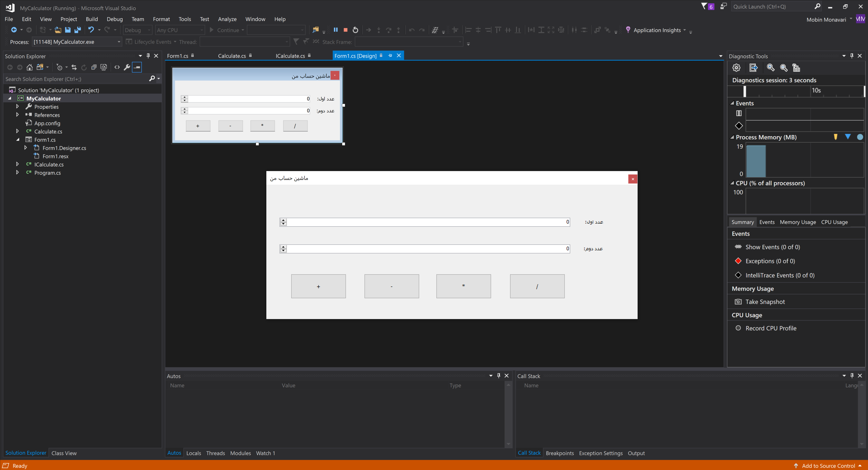The width and height of the screenshot is (868, 470).
Task: Select Record CPU Profile radio button
Action: (738, 328)
